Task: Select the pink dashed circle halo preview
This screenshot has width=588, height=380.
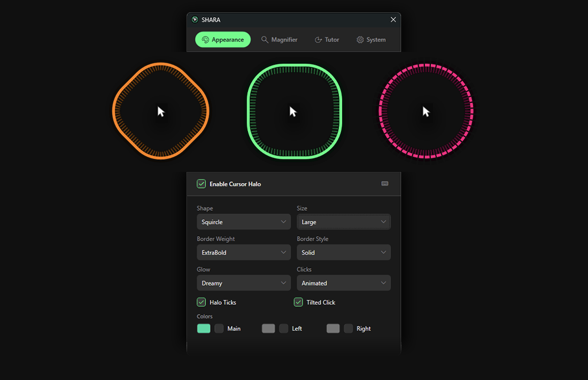Action: click(425, 111)
